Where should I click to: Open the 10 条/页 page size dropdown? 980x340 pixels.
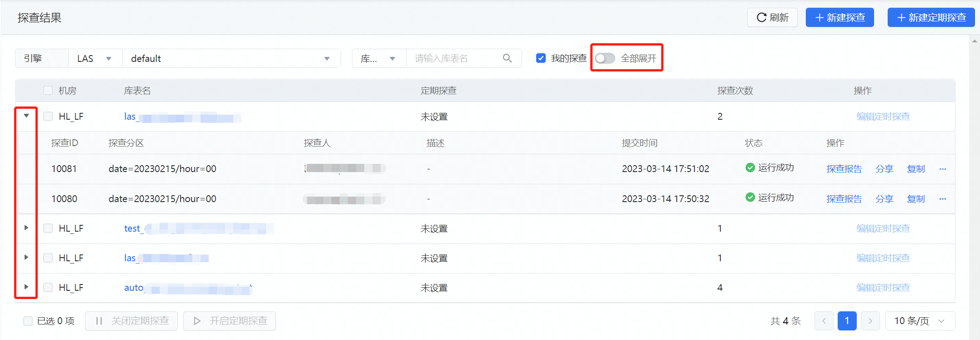point(920,321)
